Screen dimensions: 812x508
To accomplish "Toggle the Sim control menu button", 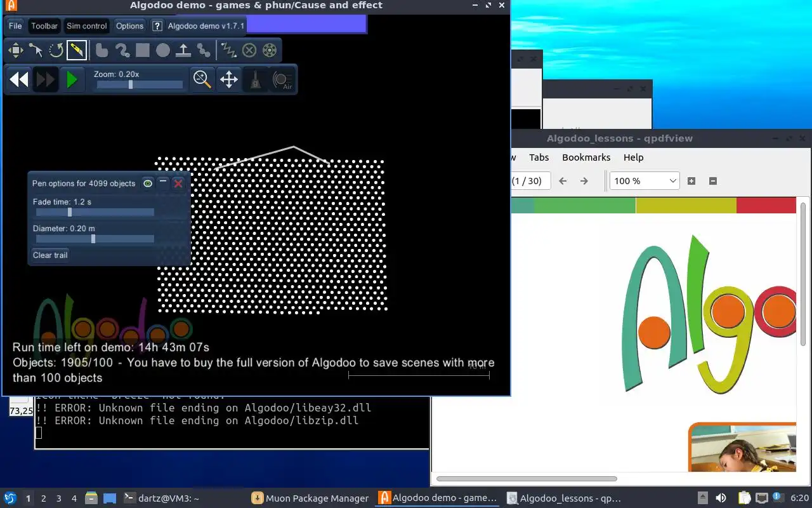I will coord(86,26).
